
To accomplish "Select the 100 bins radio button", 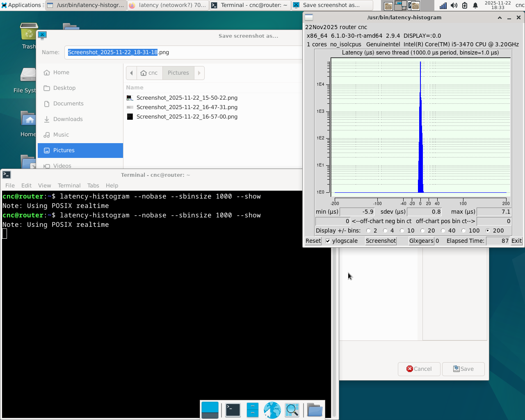I will point(463,231).
